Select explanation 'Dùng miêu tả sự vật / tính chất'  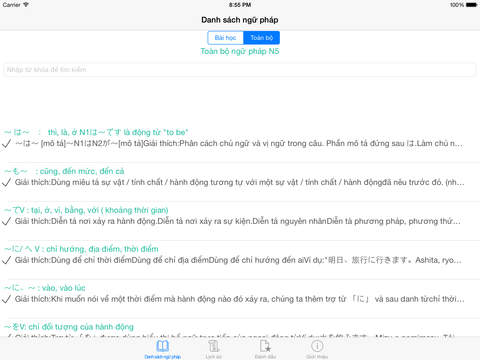tap(239, 182)
